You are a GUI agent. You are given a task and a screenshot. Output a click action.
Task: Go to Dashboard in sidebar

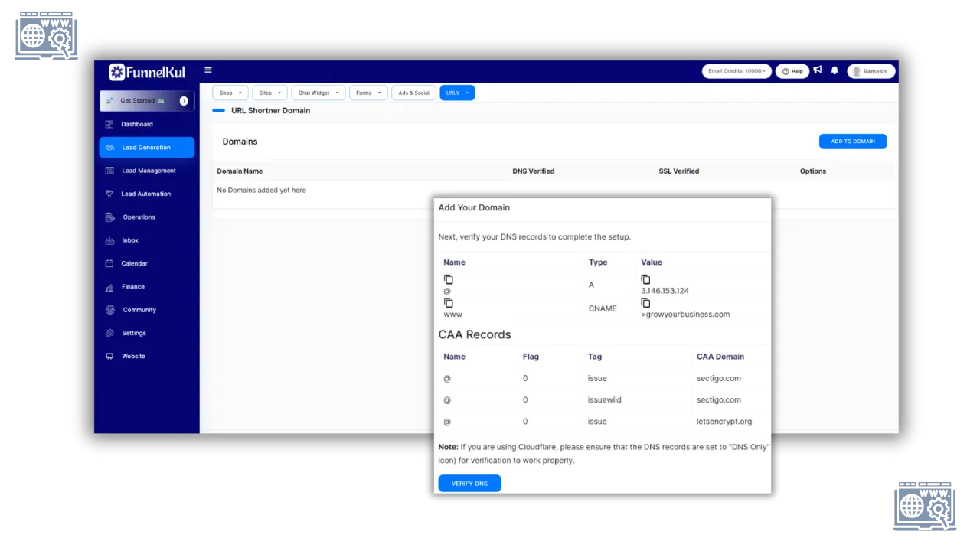[x=136, y=124]
